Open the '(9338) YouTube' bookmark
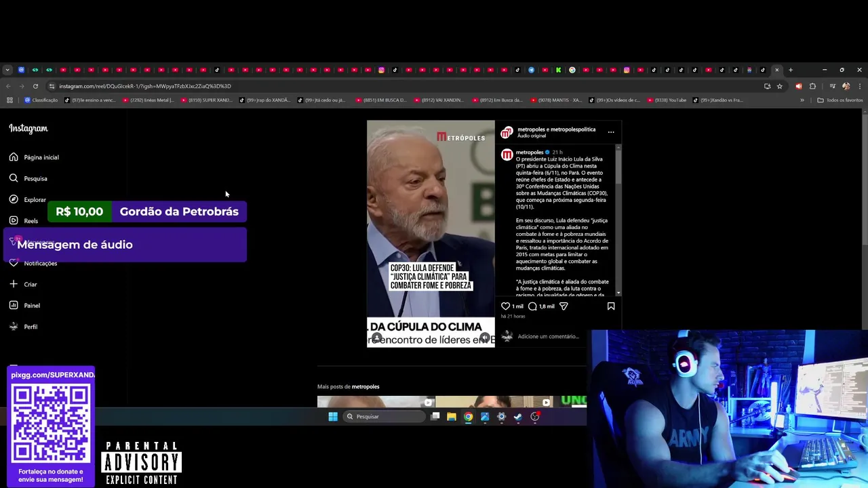868x488 pixels. pos(667,100)
